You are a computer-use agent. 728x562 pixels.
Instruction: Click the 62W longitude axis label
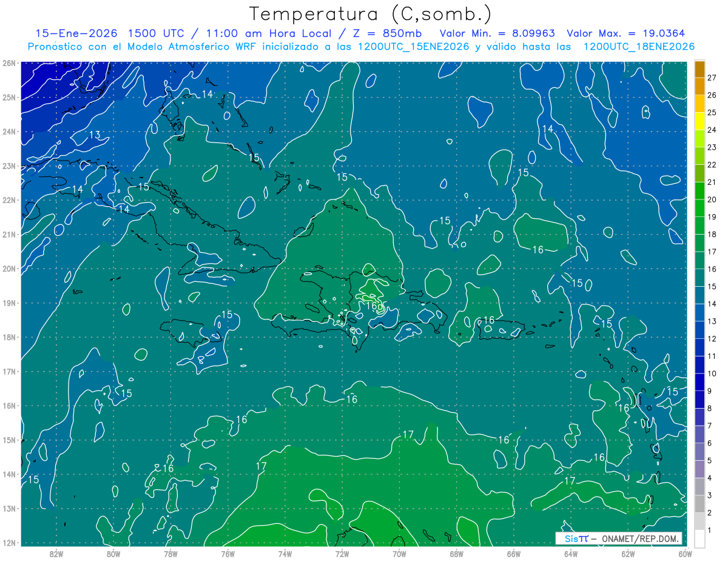pos(628,553)
